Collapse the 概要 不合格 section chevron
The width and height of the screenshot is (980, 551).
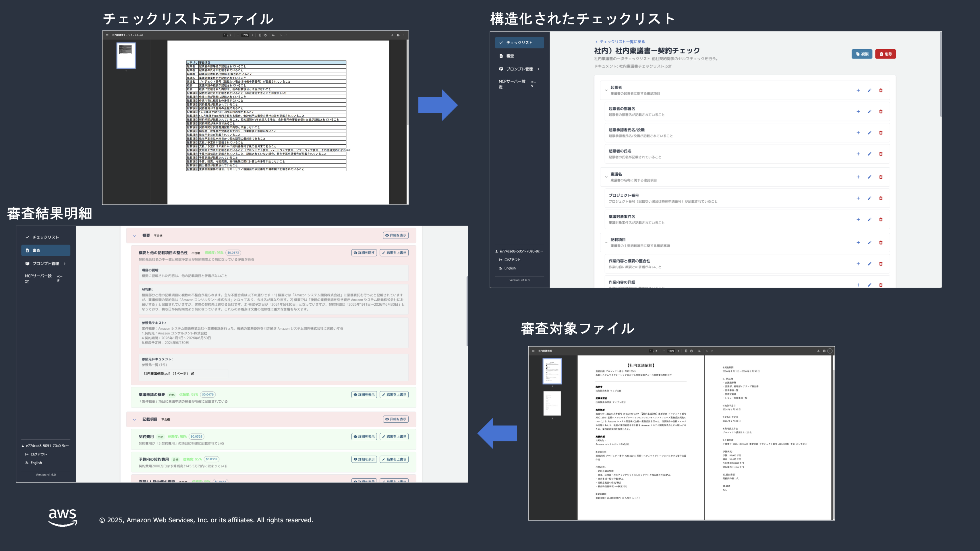(134, 236)
